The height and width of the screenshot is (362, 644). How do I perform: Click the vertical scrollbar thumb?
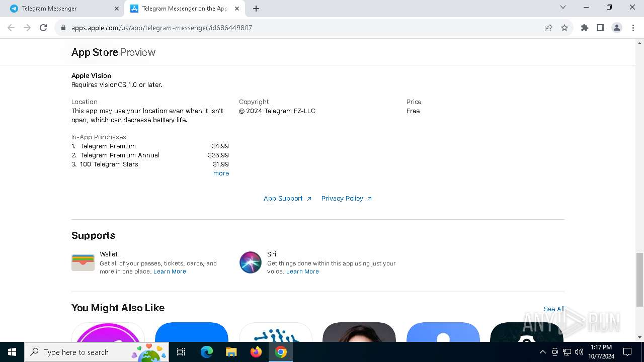[x=639, y=280]
